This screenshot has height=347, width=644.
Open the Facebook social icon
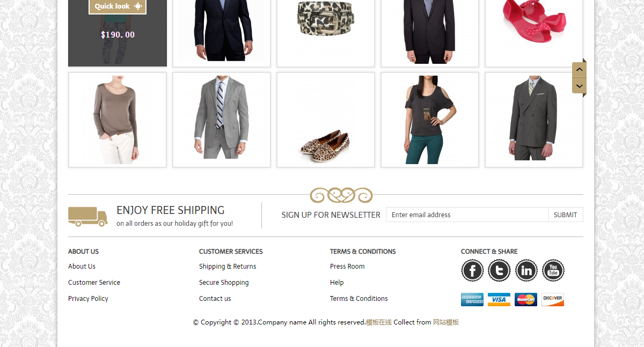(472, 270)
